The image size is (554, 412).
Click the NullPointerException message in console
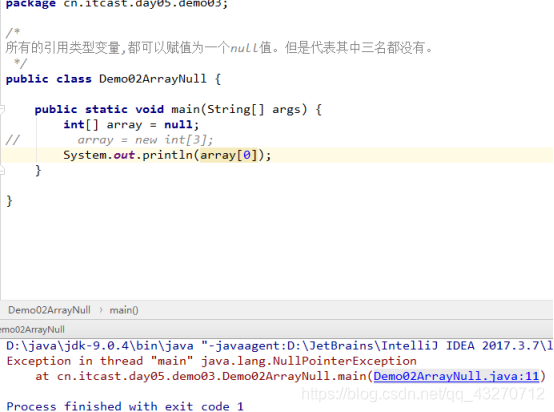pos(211,361)
